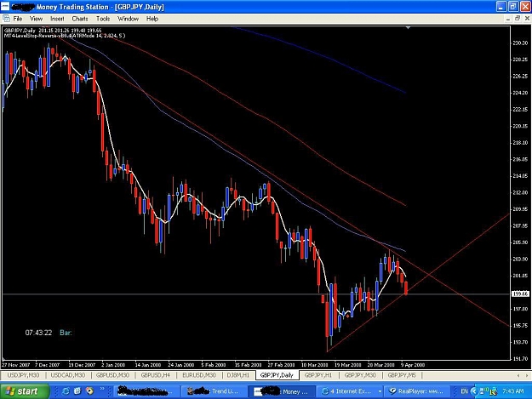Click the 27 Feb 2008 date label
532x399 pixels.
click(281, 365)
